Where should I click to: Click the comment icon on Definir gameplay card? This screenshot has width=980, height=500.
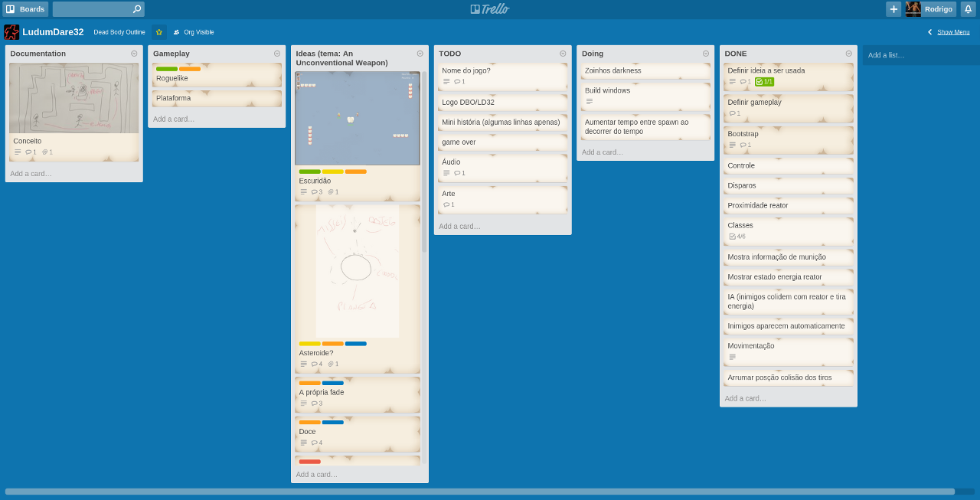[731, 113]
